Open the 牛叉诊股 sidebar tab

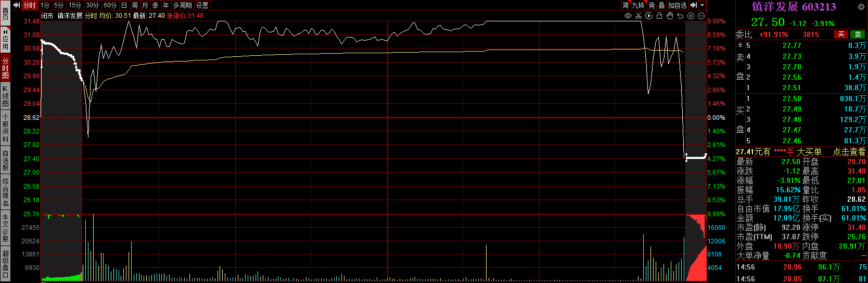pyautogui.click(x=5, y=228)
